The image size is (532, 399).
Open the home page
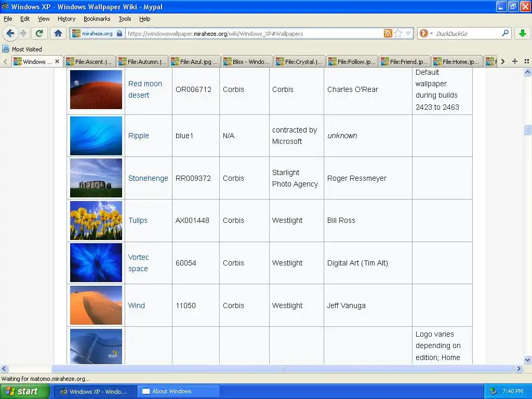[58, 33]
